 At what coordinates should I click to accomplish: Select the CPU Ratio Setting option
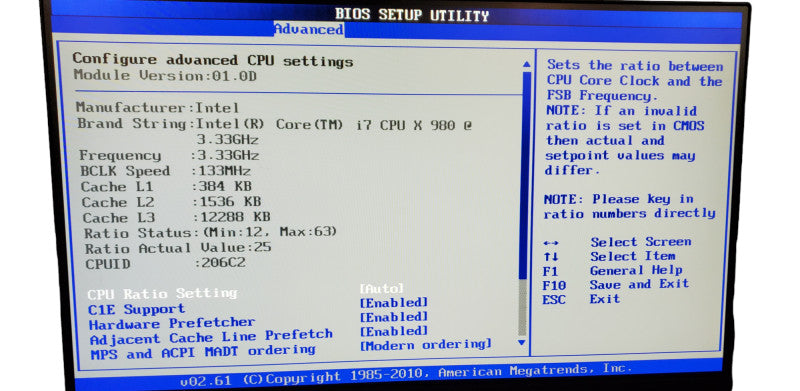tap(162, 294)
